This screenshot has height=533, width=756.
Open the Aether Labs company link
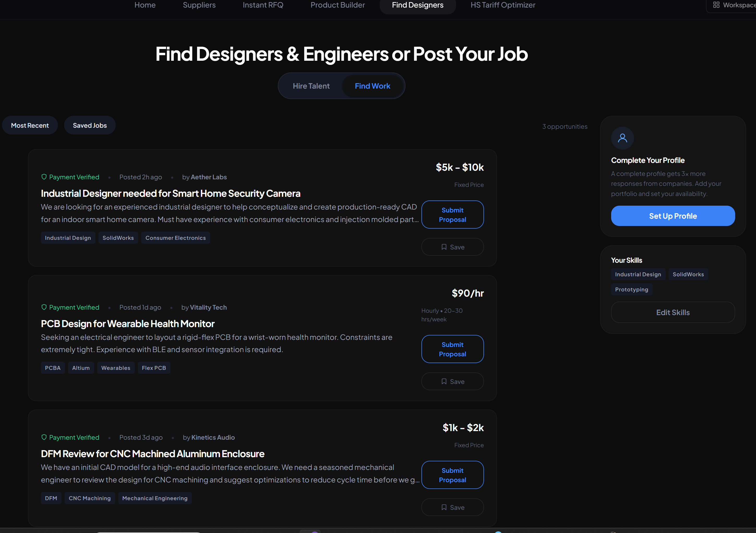tap(208, 177)
